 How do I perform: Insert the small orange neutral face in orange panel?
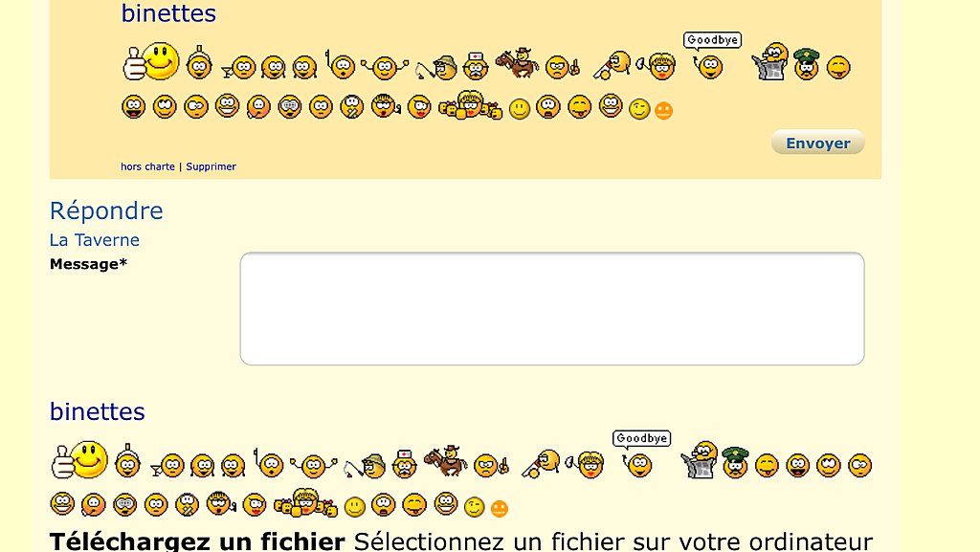pos(664,111)
